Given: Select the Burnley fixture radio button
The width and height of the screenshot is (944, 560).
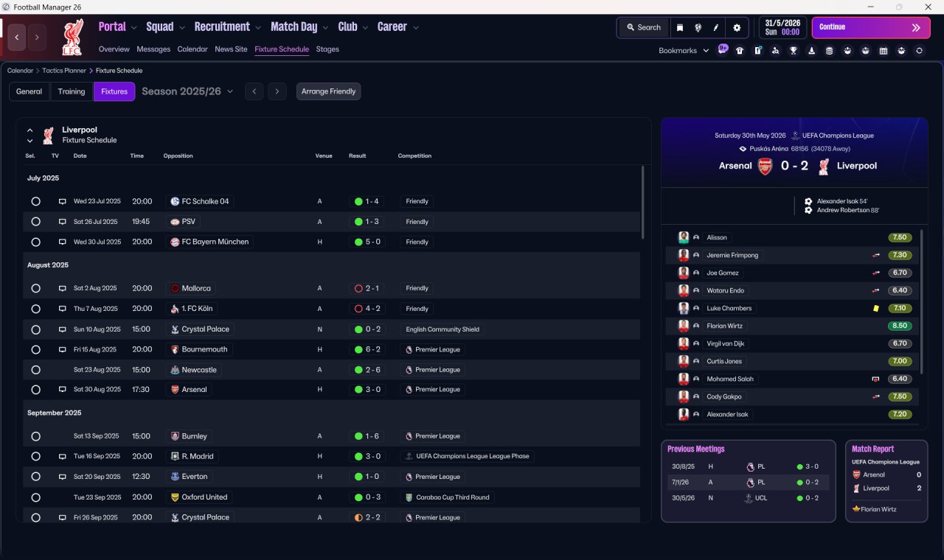Looking at the screenshot, I should point(35,436).
